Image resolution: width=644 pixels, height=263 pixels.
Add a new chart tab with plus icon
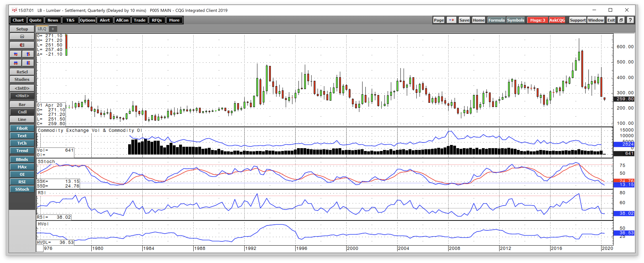coord(53,29)
